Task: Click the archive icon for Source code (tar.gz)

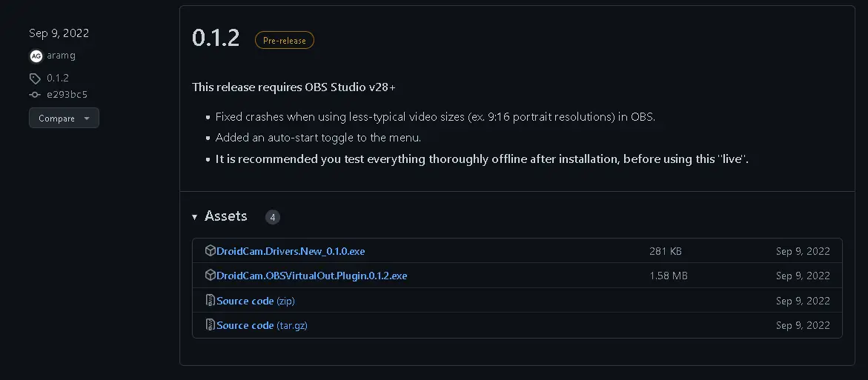Action: click(x=211, y=325)
